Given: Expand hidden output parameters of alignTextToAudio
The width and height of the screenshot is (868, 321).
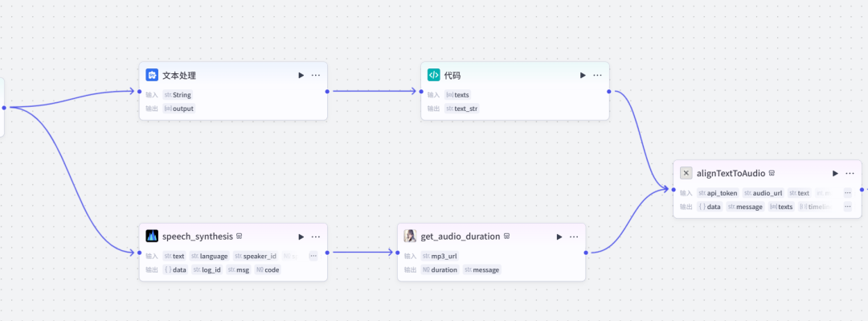Looking at the screenshot, I should point(848,206).
